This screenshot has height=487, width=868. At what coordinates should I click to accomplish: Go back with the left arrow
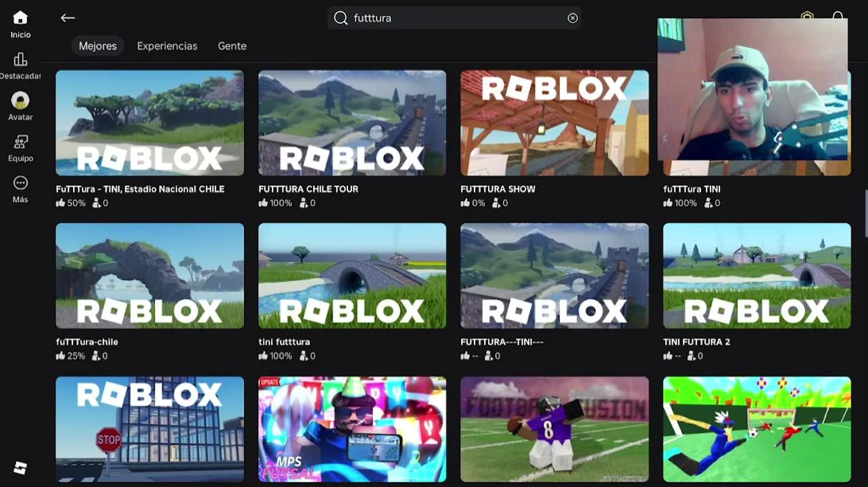(68, 18)
